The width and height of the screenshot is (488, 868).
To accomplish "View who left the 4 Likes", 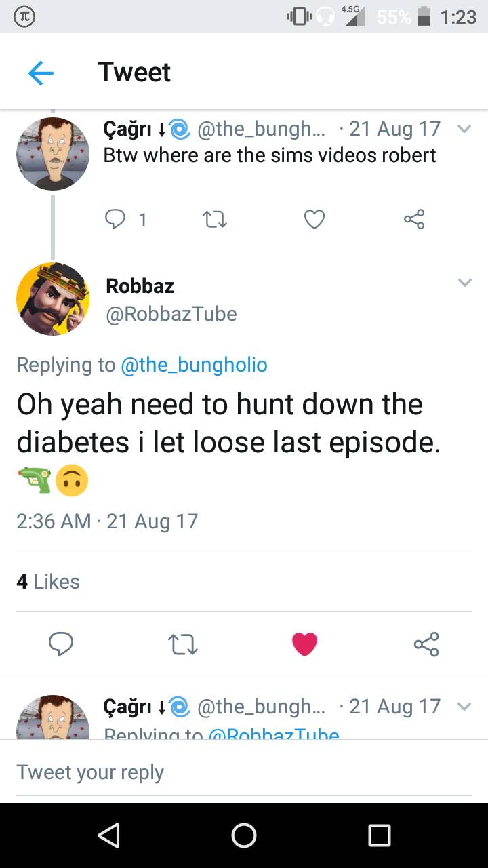I will click(47, 581).
